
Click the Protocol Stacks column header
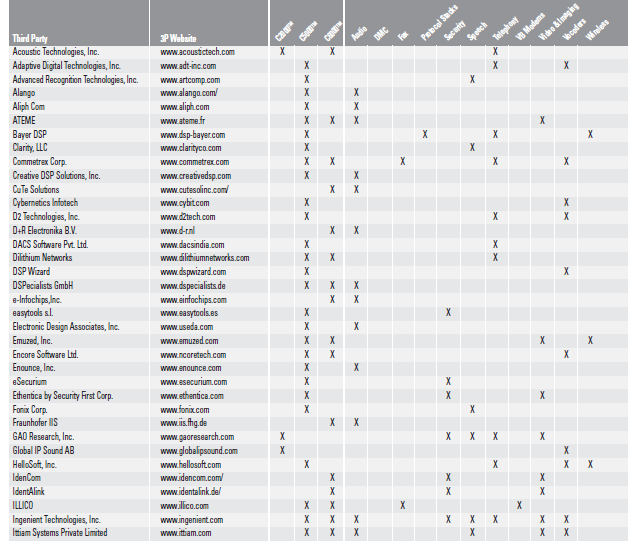pos(439,23)
